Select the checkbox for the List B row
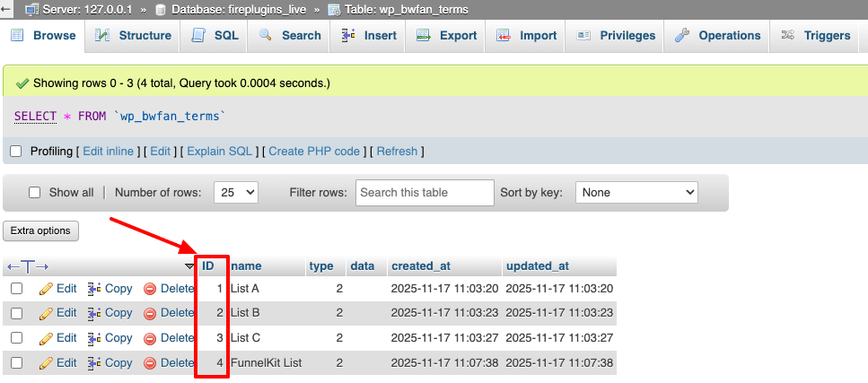 click(x=16, y=314)
